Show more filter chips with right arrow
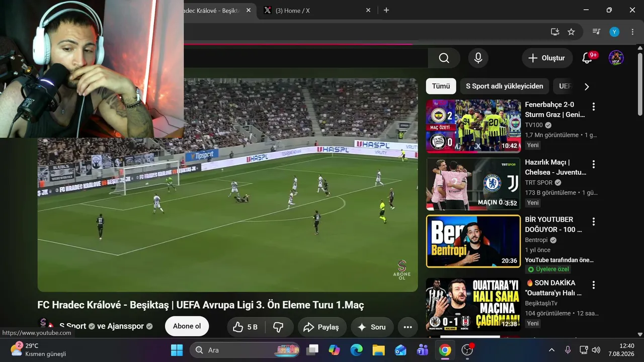644x362 pixels. pos(586,86)
